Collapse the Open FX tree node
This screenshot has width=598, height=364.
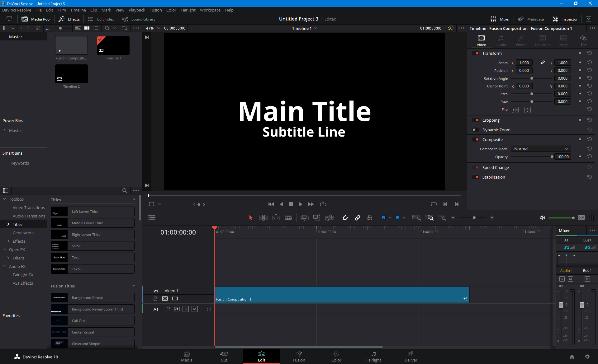tap(5, 250)
